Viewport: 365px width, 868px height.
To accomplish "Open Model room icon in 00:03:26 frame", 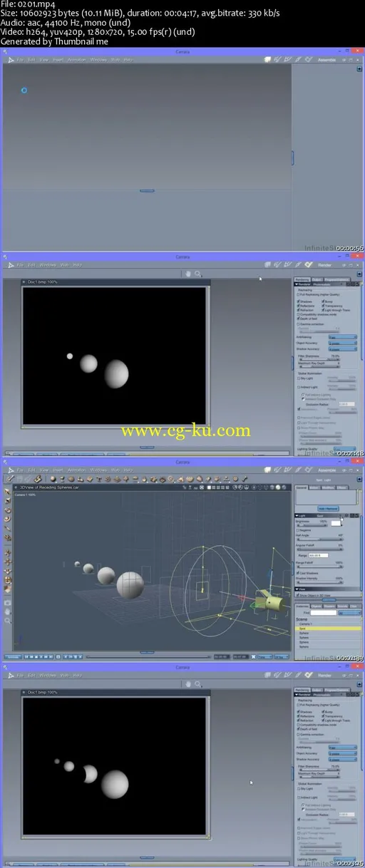I will [277, 673].
